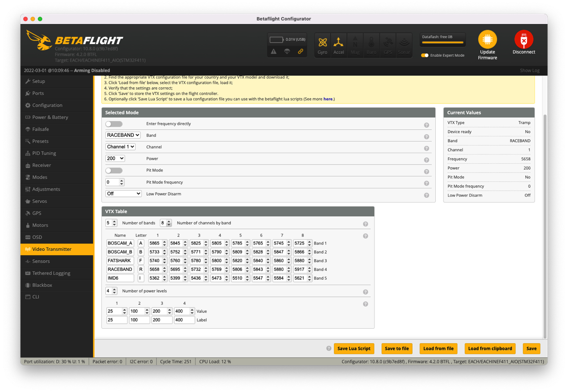Image resolution: width=568 pixels, height=392 pixels.
Task: Open the PID Tuning tab
Action: click(x=57, y=153)
